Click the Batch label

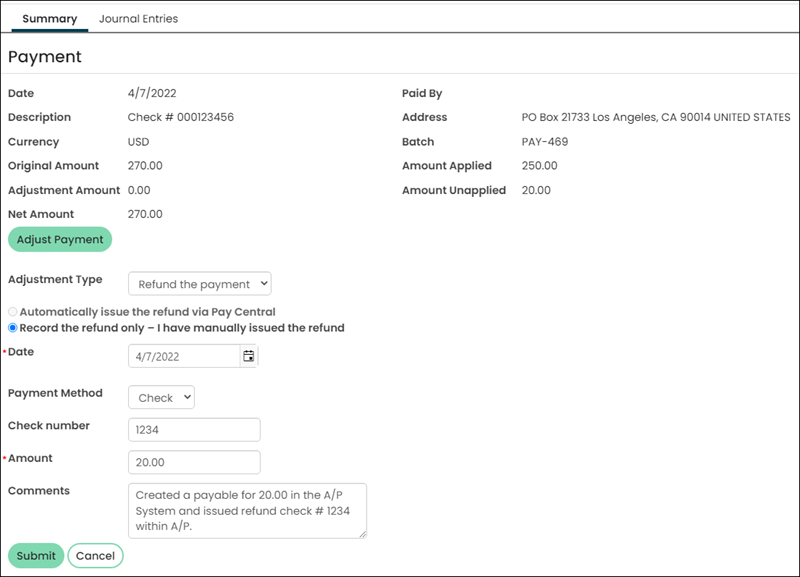tap(418, 142)
